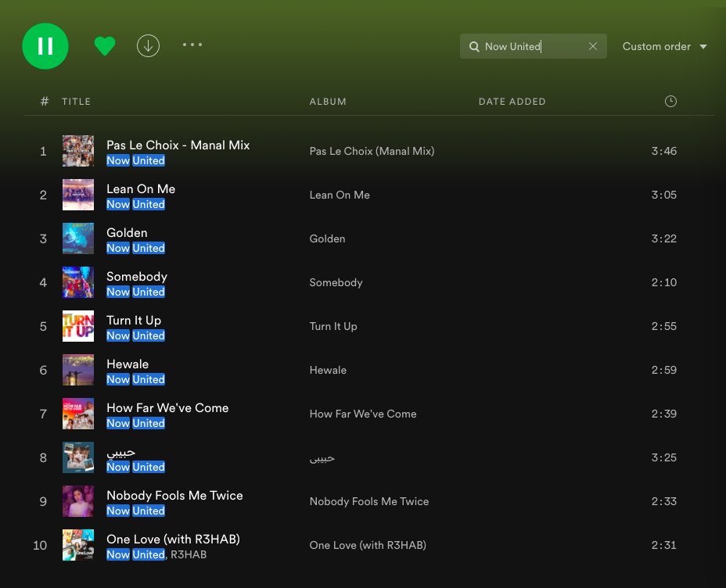Screen dimensions: 726x588
Task: Open the three-dot more options menu
Action: point(192,45)
